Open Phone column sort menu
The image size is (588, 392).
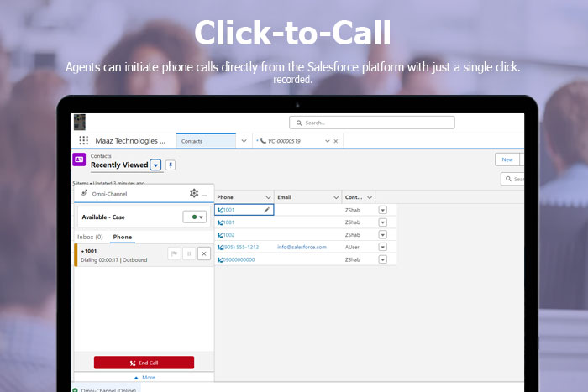[x=268, y=197]
